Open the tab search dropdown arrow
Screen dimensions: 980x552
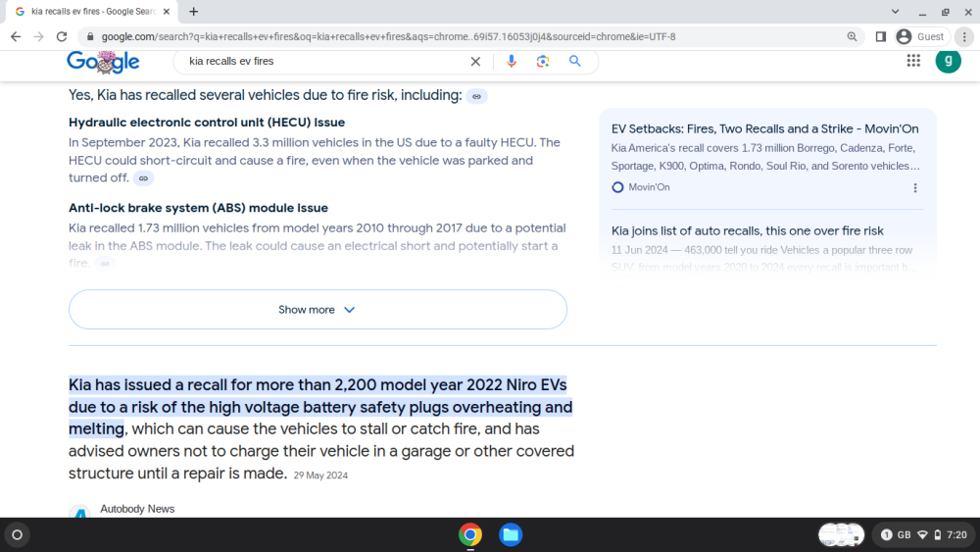(895, 11)
